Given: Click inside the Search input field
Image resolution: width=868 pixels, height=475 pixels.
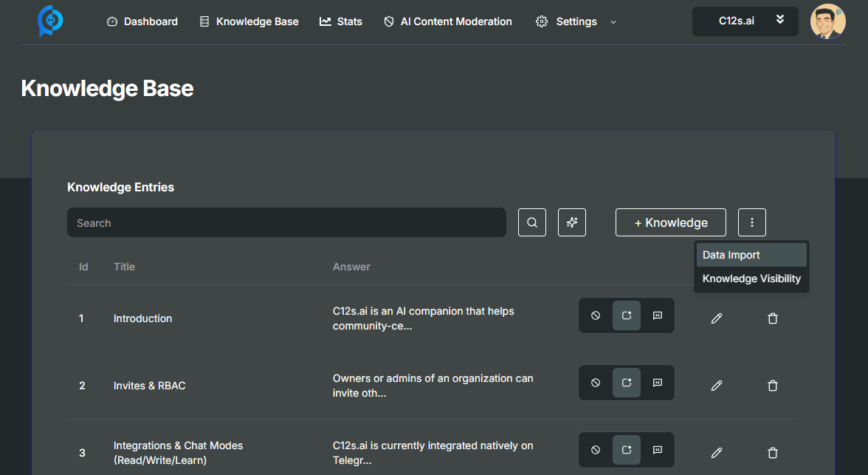Looking at the screenshot, I should (x=286, y=222).
